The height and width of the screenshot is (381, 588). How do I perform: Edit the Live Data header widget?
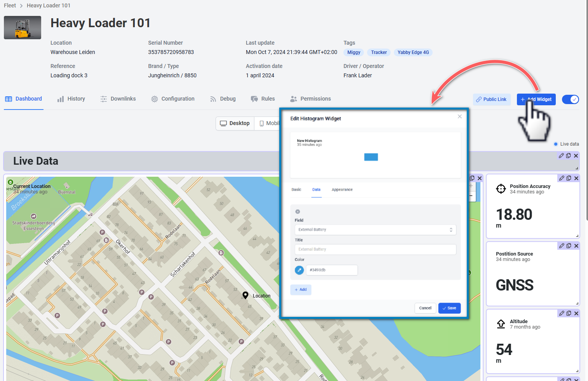point(561,156)
